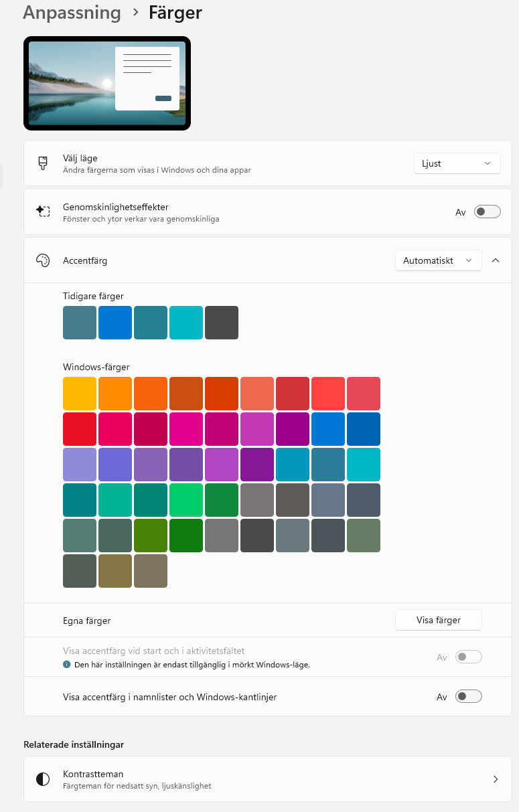Image resolution: width=519 pixels, height=812 pixels.
Task: Click the 'Relaterade inställningar' heading
Action: tap(74, 744)
